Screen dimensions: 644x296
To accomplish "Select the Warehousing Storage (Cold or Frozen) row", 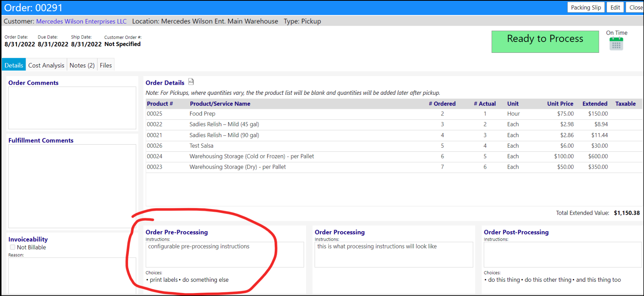I will click(x=394, y=157).
